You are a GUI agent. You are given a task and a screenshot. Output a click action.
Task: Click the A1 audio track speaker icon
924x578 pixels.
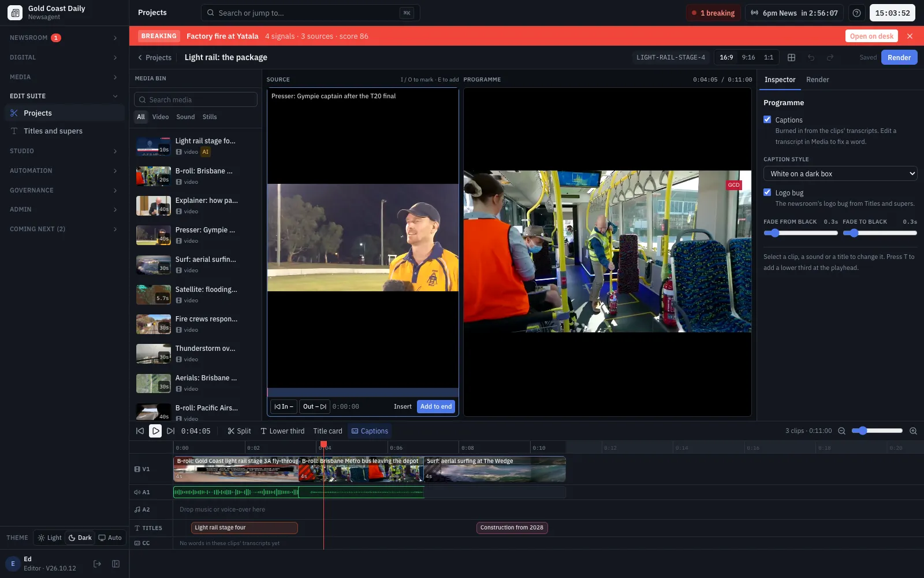coord(137,492)
